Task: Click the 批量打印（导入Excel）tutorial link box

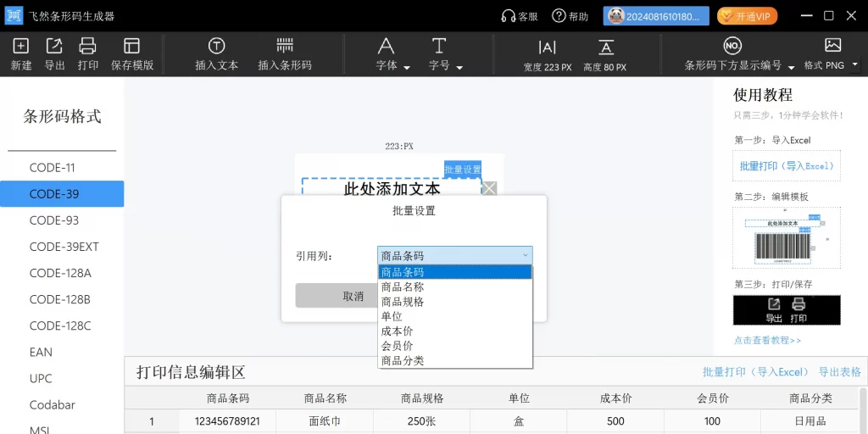Action: tap(787, 165)
